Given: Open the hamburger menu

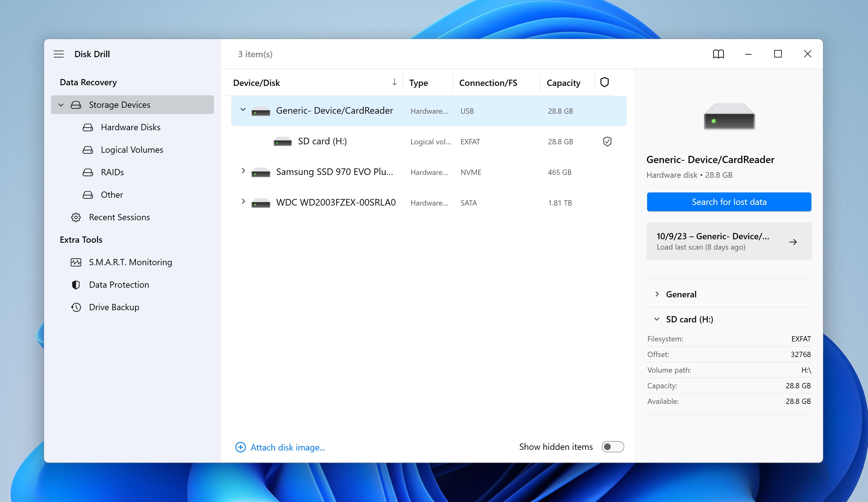Looking at the screenshot, I should point(59,54).
